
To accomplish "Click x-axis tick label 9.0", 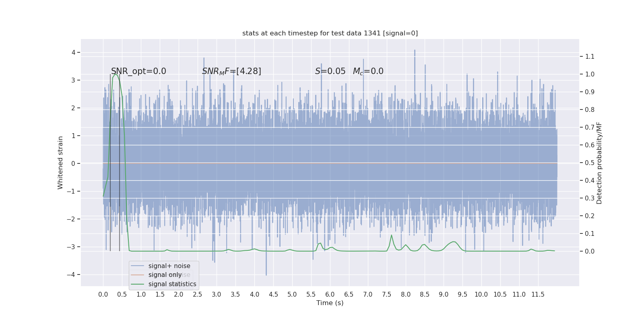I will pyautogui.click(x=444, y=295).
